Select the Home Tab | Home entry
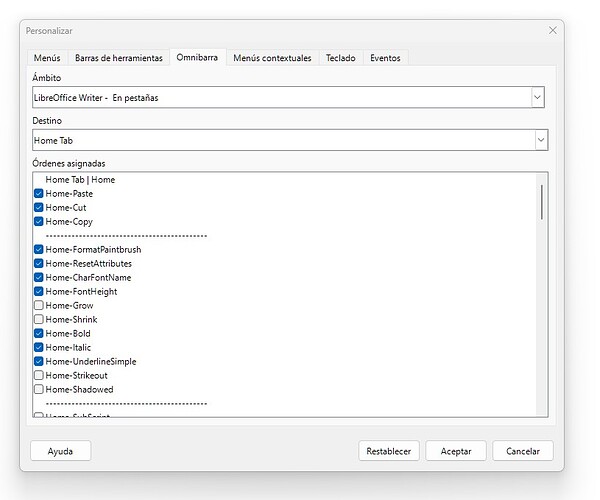Image resolution: width=600 pixels, height=500 pixels. [x=80, y=180]
